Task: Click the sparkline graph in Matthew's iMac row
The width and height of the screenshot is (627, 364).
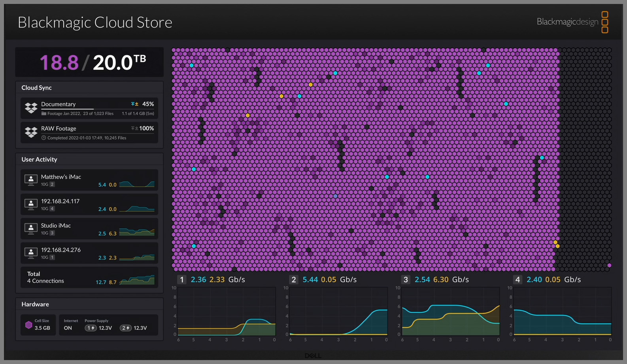Action: (137, 184)
